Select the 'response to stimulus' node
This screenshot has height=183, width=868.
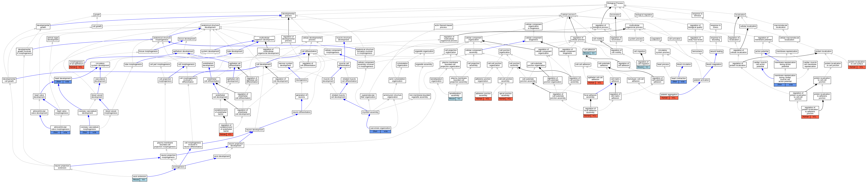pos(697,15)
